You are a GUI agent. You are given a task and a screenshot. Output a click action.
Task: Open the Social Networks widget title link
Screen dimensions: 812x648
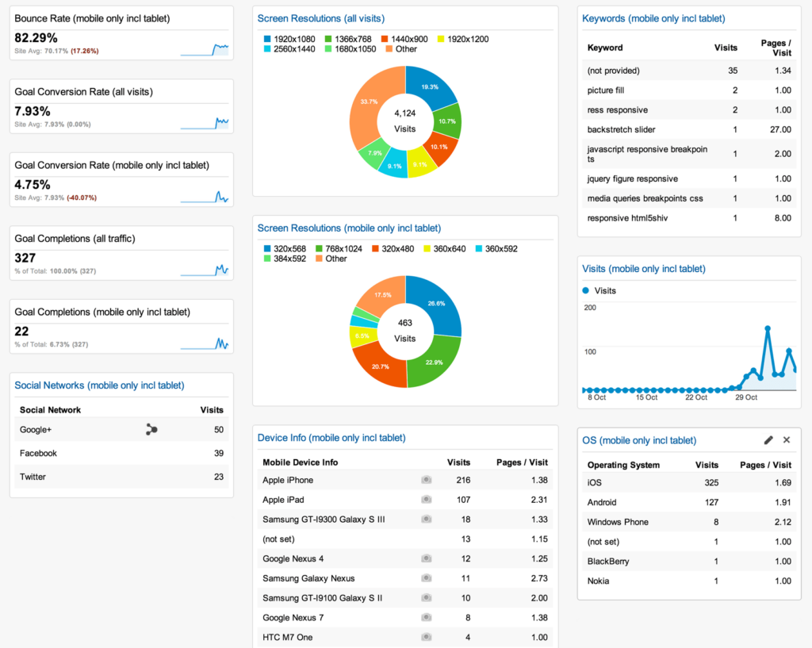tap(99, 385)
